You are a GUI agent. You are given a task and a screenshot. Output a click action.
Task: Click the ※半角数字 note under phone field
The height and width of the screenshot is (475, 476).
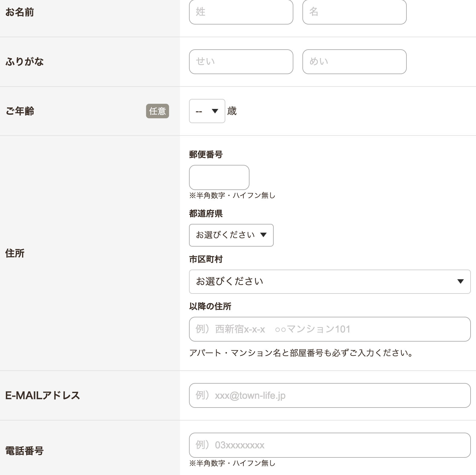(x=232, y=463)
